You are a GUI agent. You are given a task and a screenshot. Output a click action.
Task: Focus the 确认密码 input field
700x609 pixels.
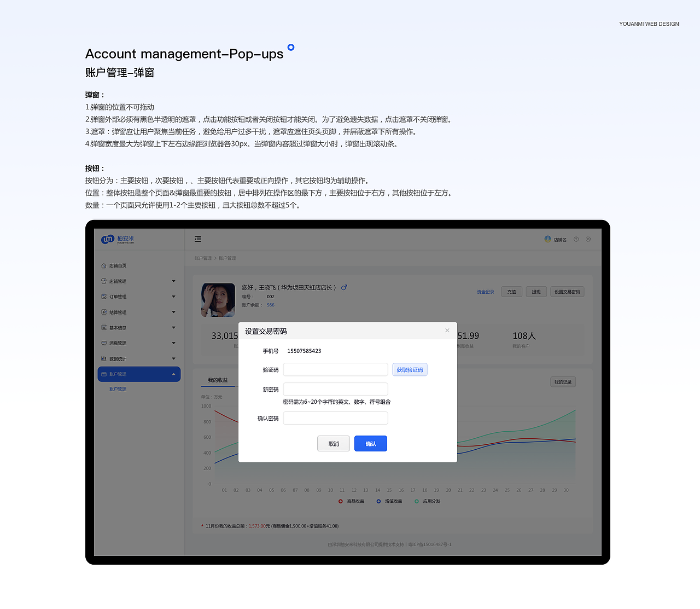click(335, 418)
